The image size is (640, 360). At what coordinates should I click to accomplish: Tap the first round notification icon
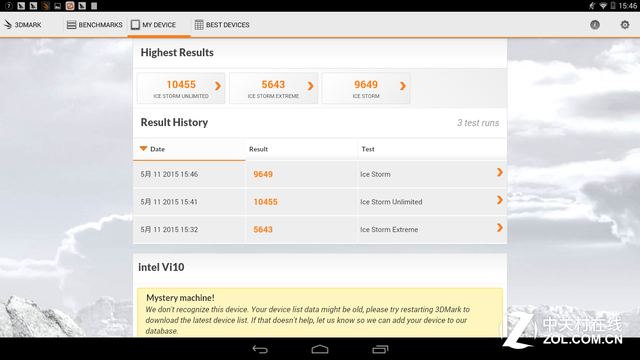(9, 6)
